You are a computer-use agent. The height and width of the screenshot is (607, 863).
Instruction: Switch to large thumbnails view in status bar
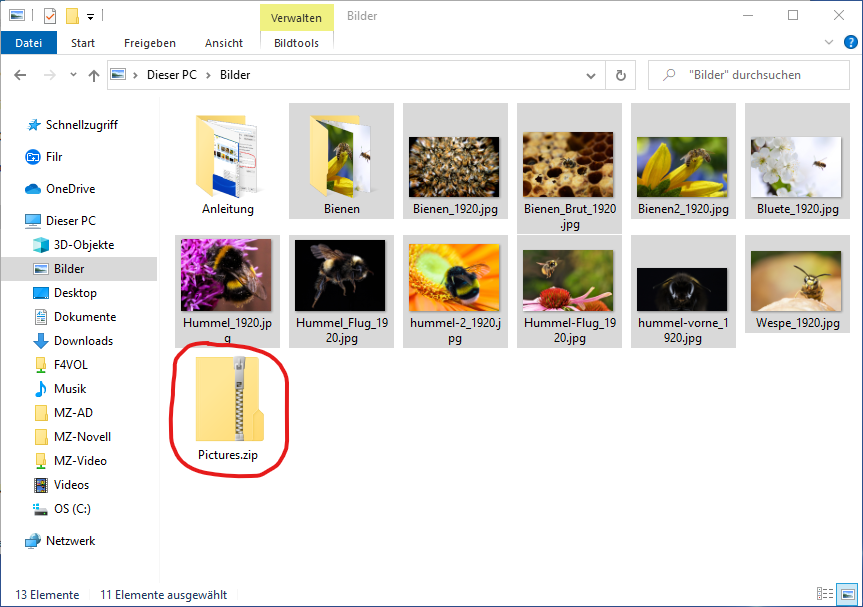click(846, 594)
